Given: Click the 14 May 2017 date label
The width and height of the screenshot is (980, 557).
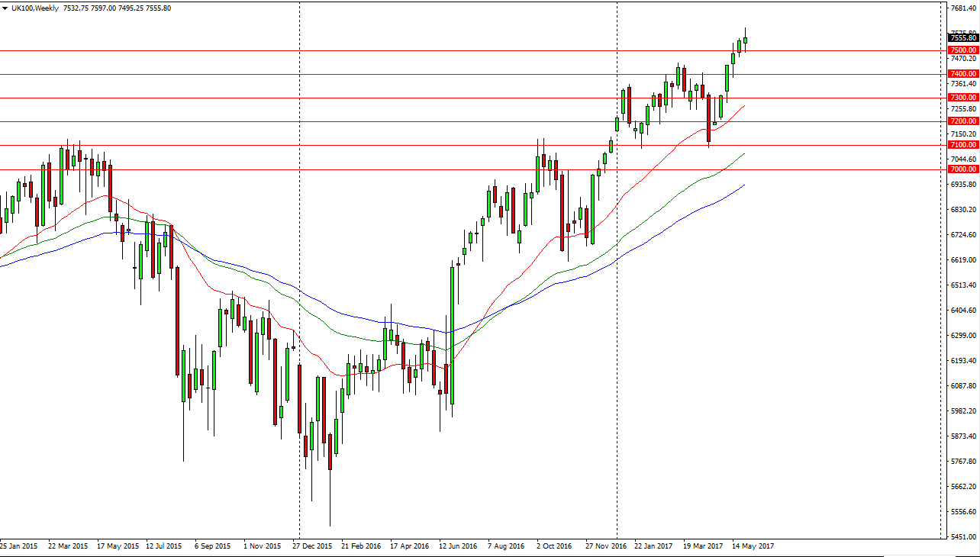Looking at the screenshot, I should 753,546.
